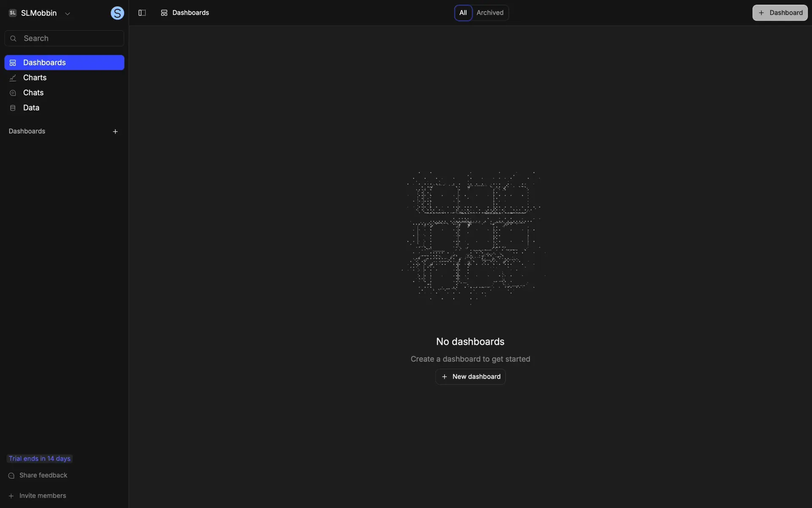Switch to the Archived filter tab
The height and width of the screenshot is (508, 812).
click(x=490, y=13)
